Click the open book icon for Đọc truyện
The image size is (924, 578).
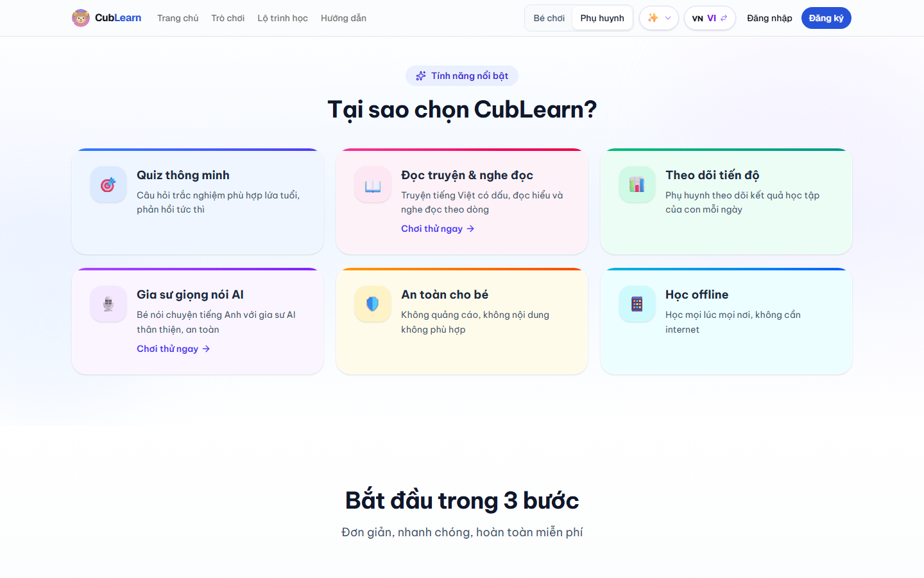click(x=373, y=185)
